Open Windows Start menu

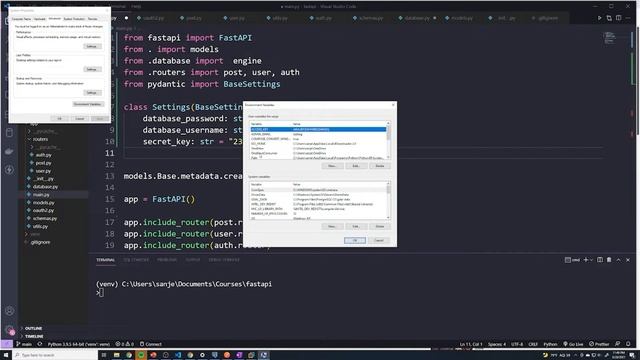[6, 355]
